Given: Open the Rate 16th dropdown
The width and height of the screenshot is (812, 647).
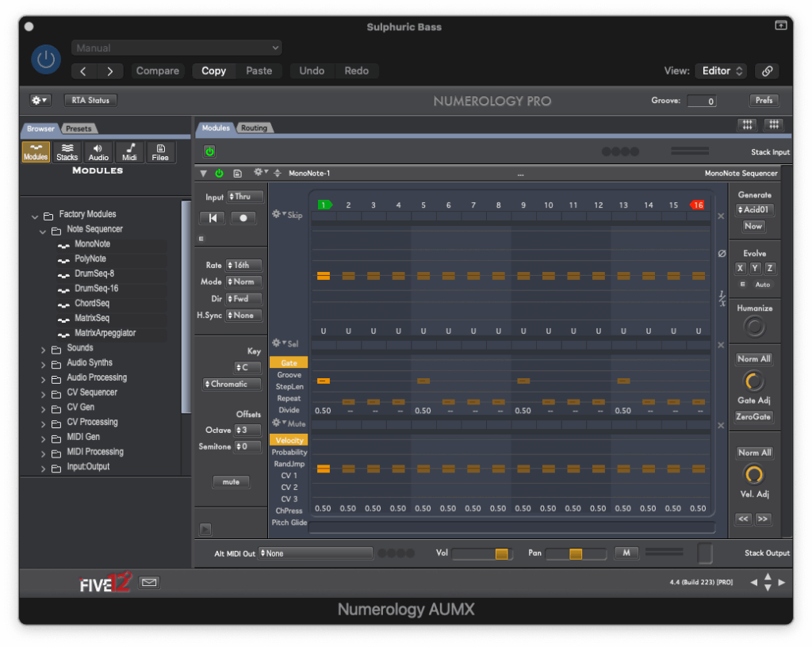Looking at the screenshot, I should [243, 265].
